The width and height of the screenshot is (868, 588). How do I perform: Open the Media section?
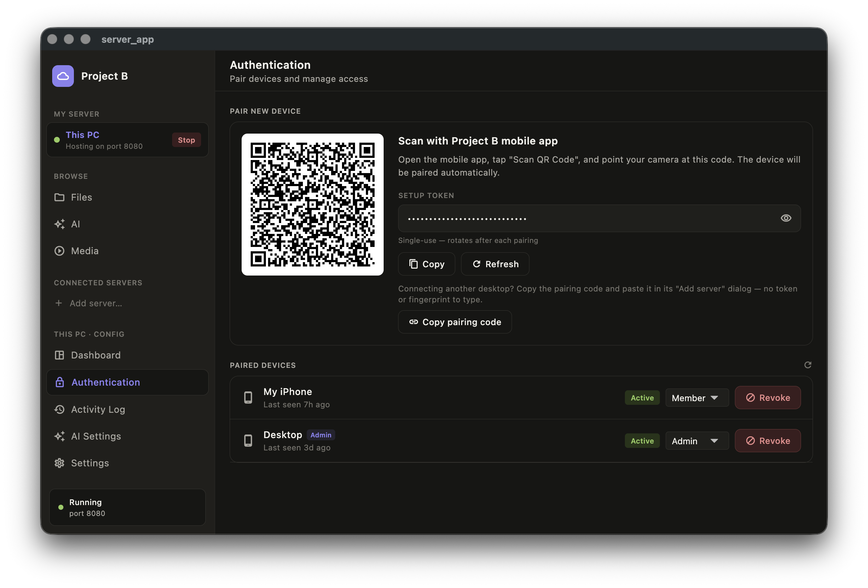click(x=127, y=251)
